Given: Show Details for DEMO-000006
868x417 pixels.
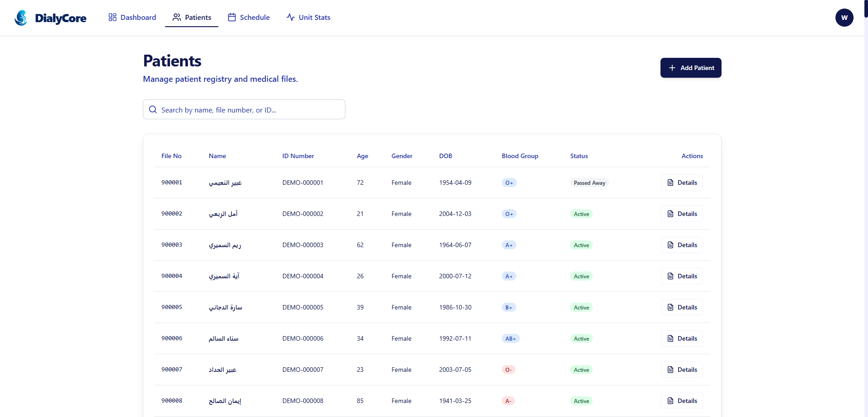Looking at the screenshot, I should tap(682, 338).
